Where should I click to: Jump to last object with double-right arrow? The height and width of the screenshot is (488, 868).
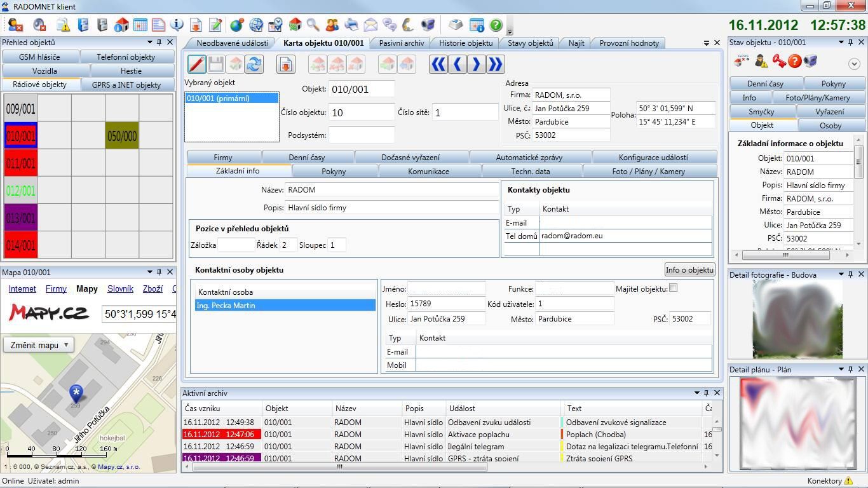tap(495, 64)
